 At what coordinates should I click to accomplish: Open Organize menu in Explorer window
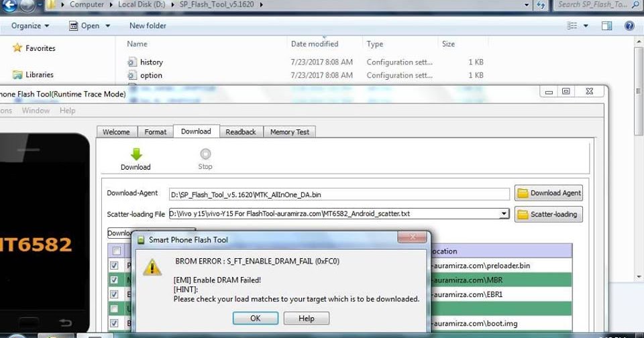30,25
